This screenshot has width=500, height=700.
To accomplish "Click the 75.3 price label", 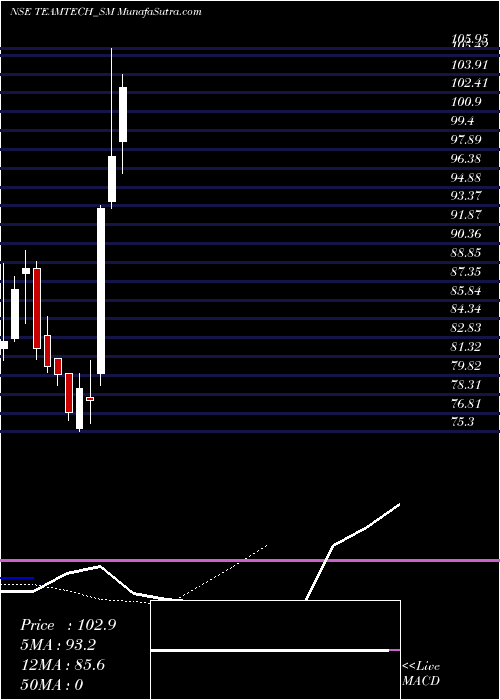I will pos(463,422).
